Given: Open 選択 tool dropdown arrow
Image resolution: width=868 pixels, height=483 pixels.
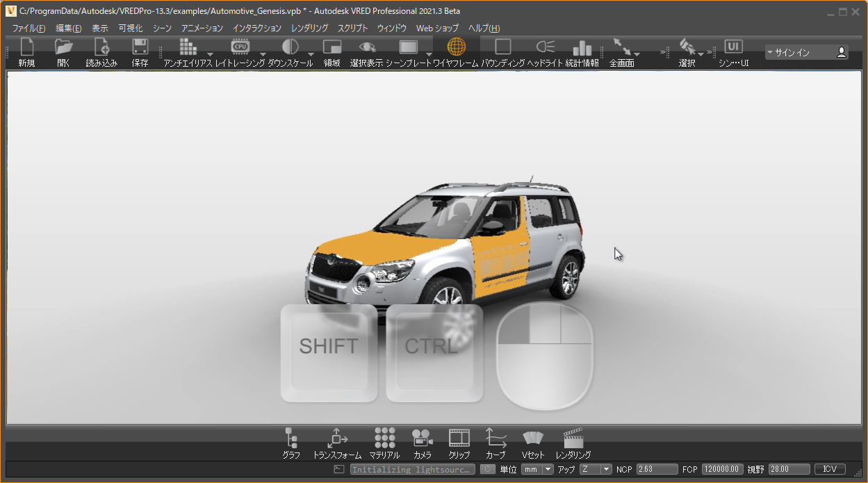Looking at the screenshot, I should coord(701,54).
